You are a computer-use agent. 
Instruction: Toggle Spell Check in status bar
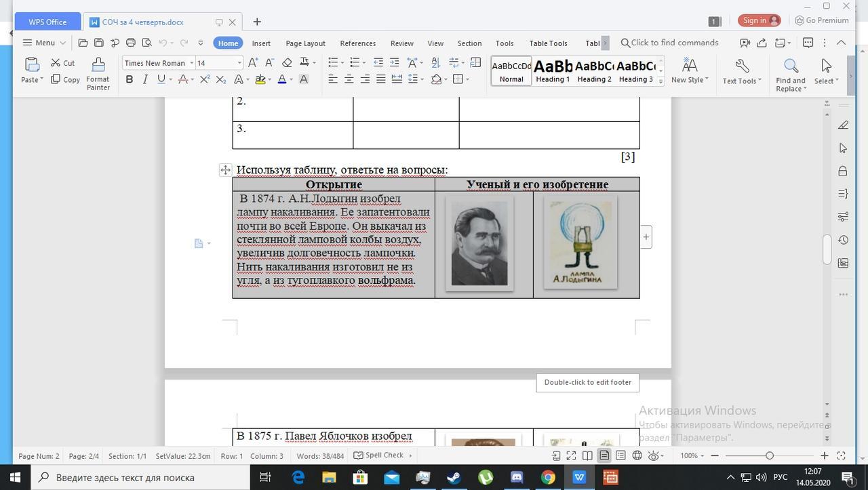coord(379,455)
